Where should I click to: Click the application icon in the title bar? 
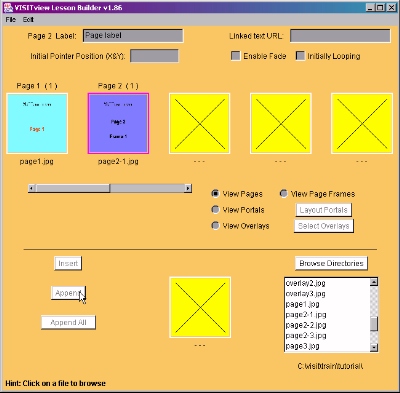coord(8,7)
